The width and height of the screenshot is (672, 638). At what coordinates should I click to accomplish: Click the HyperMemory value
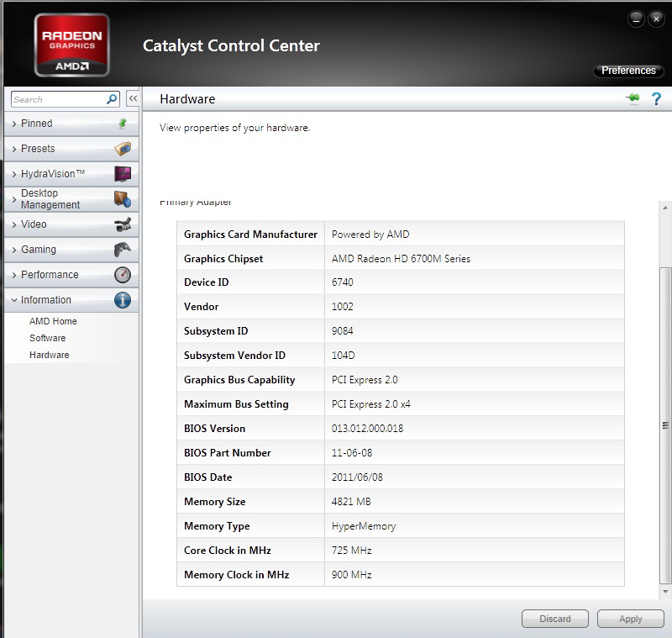tap(364, 526)
